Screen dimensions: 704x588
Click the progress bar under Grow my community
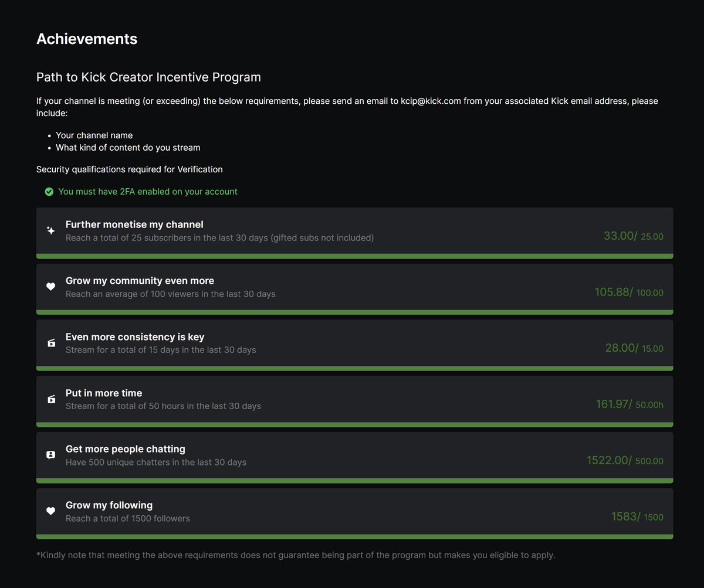pyautogui.click(x=354, y=312)
